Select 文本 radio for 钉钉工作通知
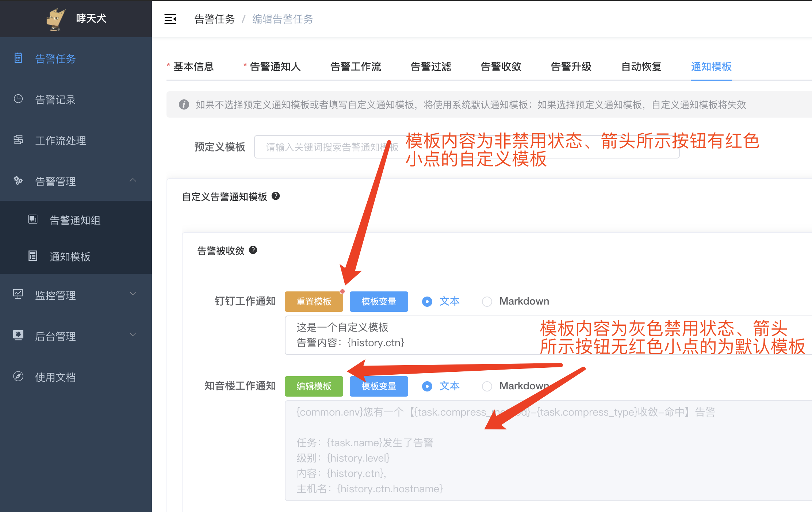Viewport: 812px width, 512px height. (x=427, y=302)
